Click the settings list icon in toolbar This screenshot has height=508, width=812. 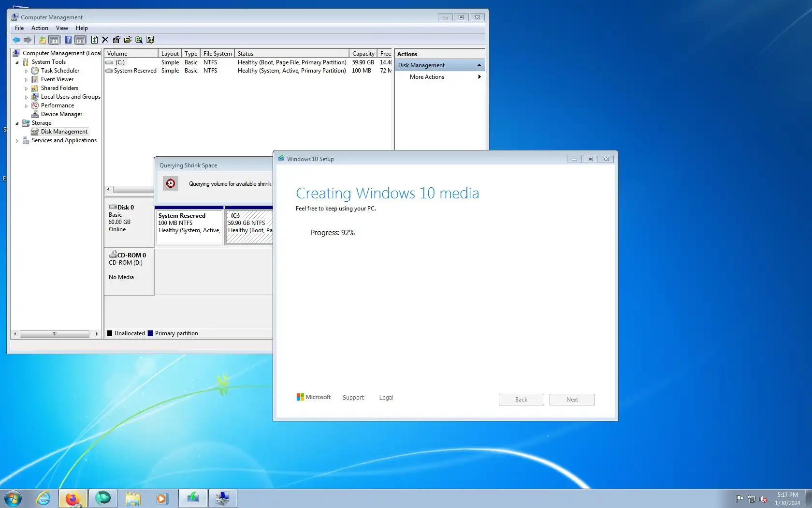pos(150,40)
